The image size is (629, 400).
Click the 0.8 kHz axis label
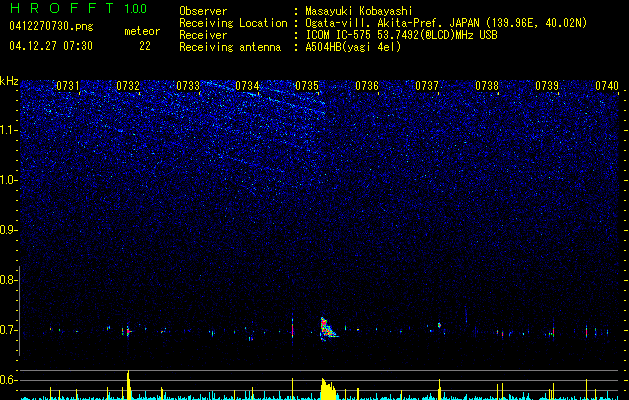click(7, 280)
